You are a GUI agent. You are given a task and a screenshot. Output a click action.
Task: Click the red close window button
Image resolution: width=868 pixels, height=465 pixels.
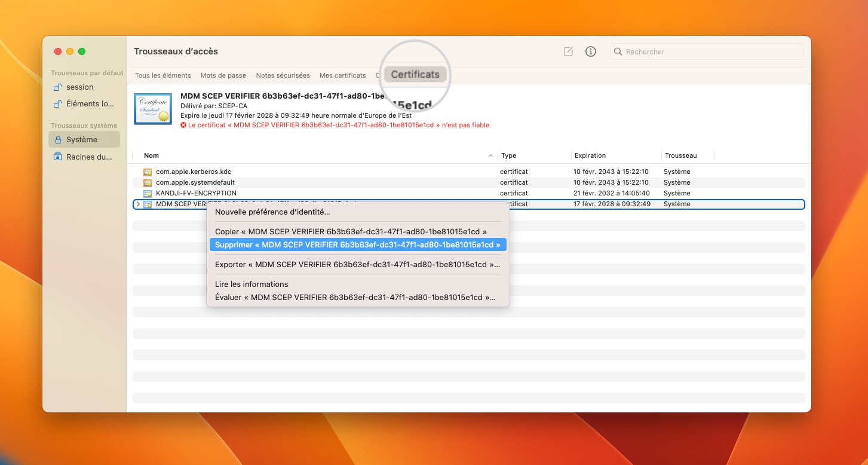[x=58, y=51]
